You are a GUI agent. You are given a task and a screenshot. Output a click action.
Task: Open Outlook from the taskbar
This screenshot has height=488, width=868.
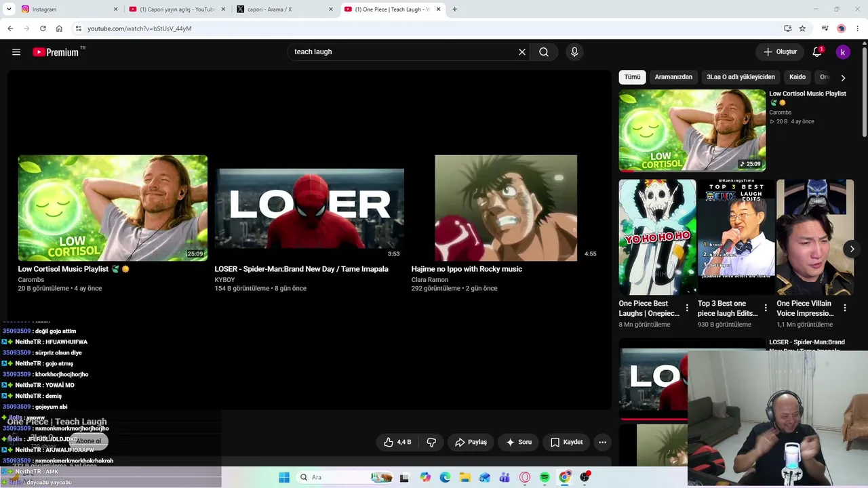(x=485, y=477)
